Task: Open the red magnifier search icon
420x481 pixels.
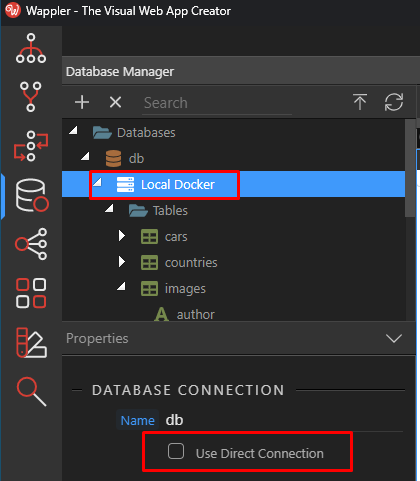Action: pyautogui.click(x=31, y=391)
